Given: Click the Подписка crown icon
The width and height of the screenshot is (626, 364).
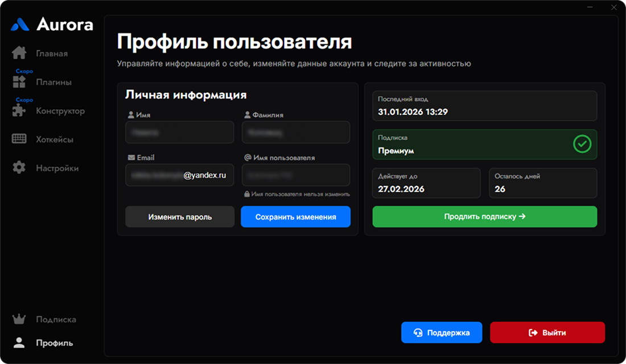Looking at the screenshot, I should (19, 319).
